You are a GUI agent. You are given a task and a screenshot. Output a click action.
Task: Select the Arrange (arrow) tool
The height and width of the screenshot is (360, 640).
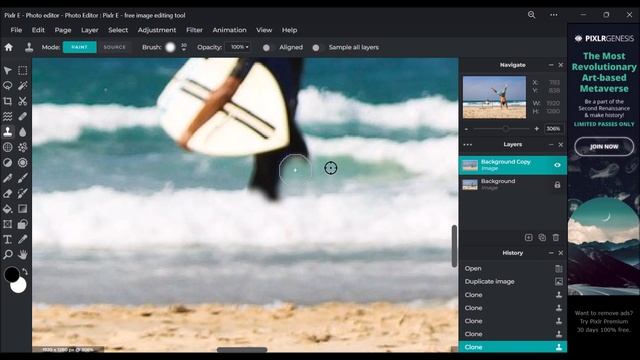coord(7,70)
